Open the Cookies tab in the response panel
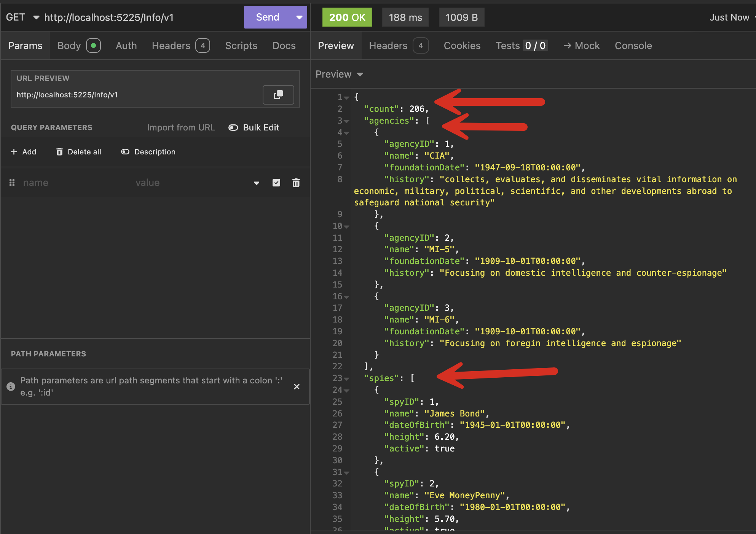This screenshot has width=756, height=534. point(462,45)
